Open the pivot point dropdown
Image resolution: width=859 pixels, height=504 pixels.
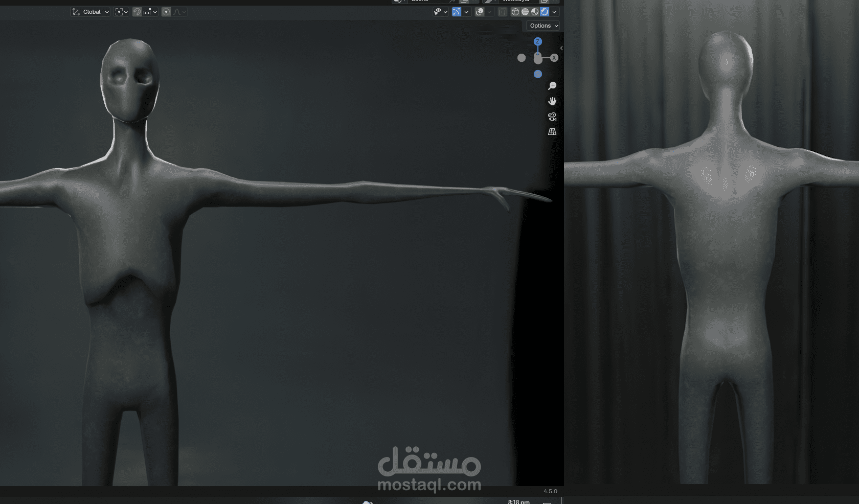coord(121,12)
